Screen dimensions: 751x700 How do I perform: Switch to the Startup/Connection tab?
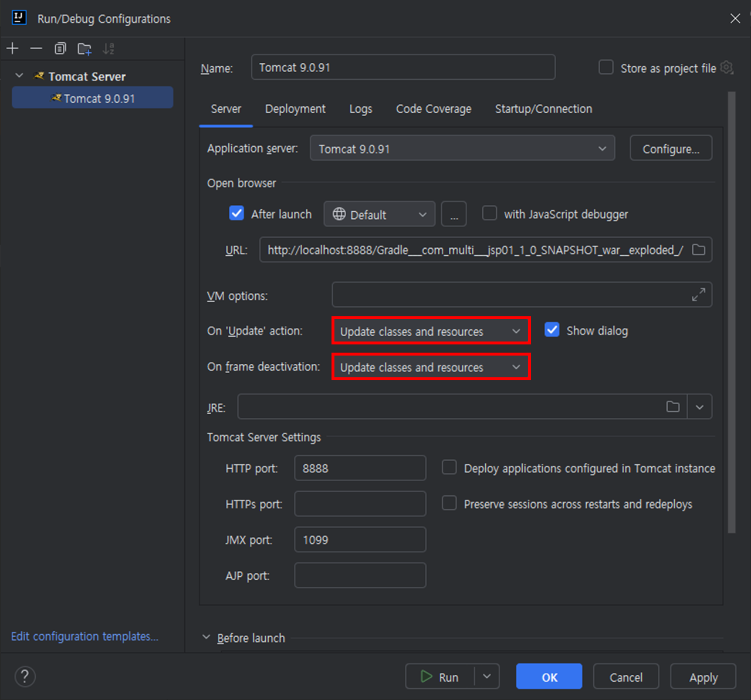tap(544, 109)
